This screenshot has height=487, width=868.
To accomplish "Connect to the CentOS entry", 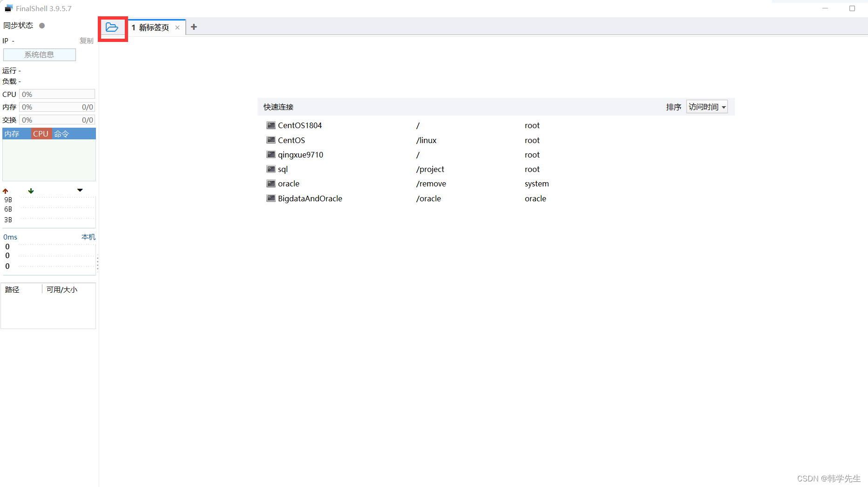I will click(x=292, y=140).
